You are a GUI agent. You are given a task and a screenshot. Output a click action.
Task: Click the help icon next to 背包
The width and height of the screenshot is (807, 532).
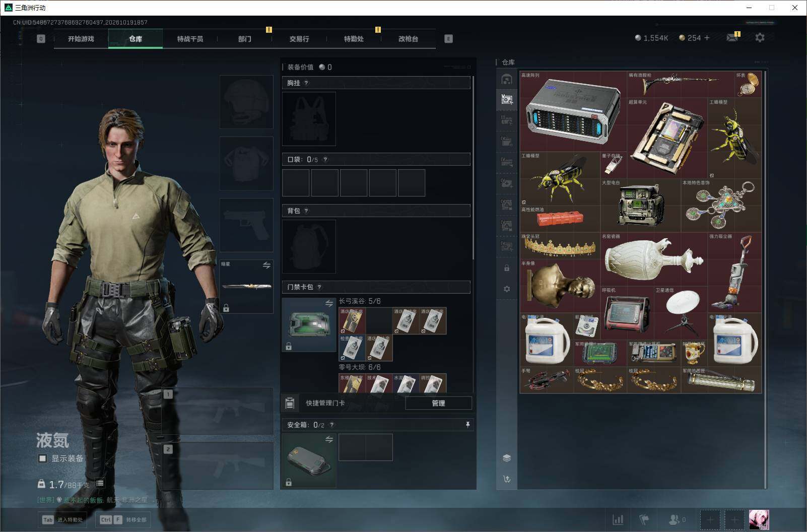306,211
